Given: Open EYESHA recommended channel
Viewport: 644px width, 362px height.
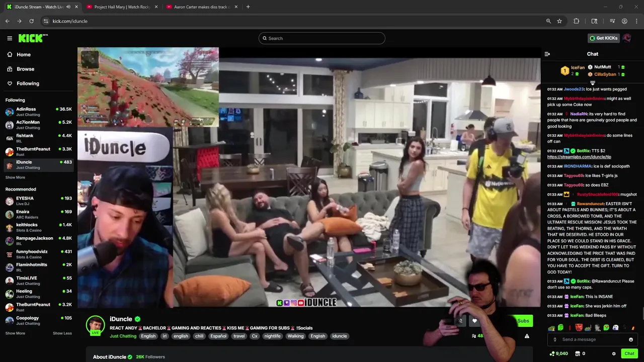Looking at the screenshot, I should [39, 201].
